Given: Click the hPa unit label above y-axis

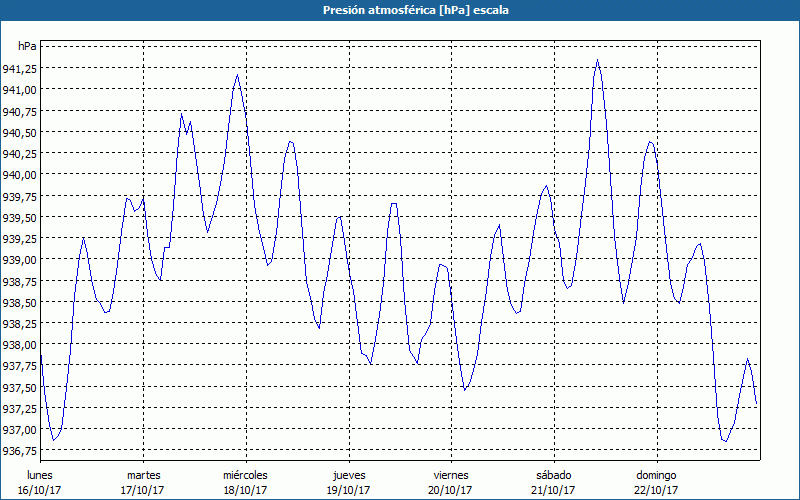Looking at the screenshot, I should tap(27, 46).
